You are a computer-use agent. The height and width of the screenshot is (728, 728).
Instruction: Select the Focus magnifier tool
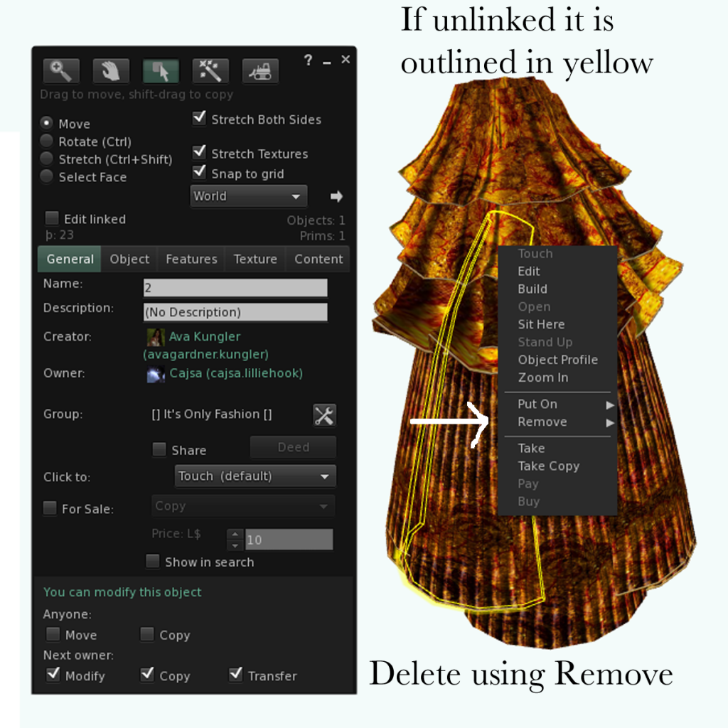tap(60, 70)
